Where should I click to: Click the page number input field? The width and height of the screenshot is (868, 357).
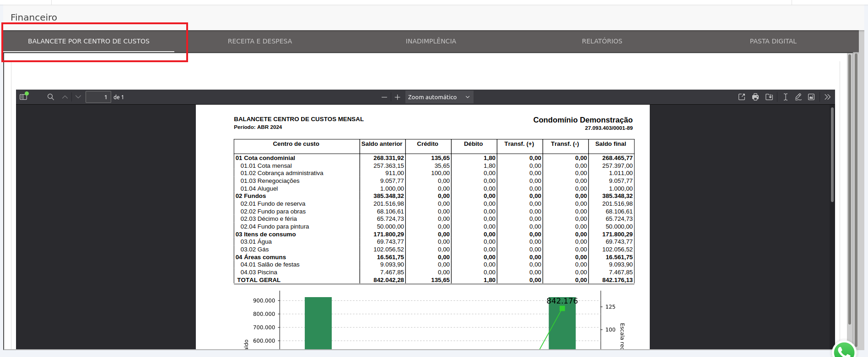tap(98, 97)
